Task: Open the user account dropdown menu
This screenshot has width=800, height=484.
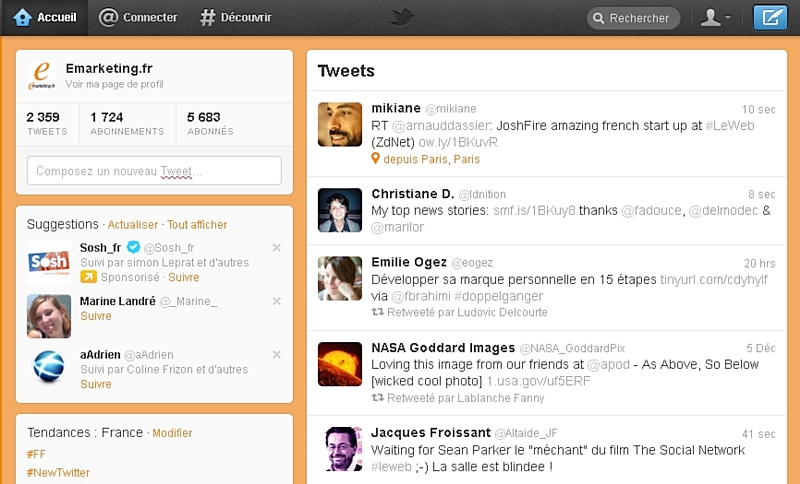Action: (715, 17)
